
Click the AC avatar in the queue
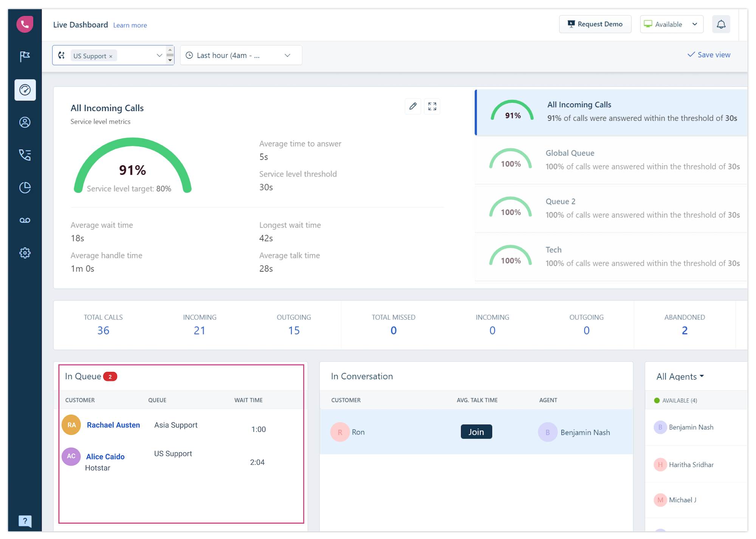[71, 456]
